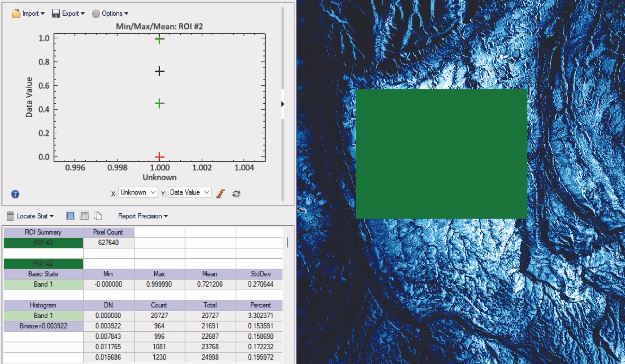Select the Locate Stat calculator icon
The width and height of the screenshot is (625, 364).
click(x=10, y=216)
